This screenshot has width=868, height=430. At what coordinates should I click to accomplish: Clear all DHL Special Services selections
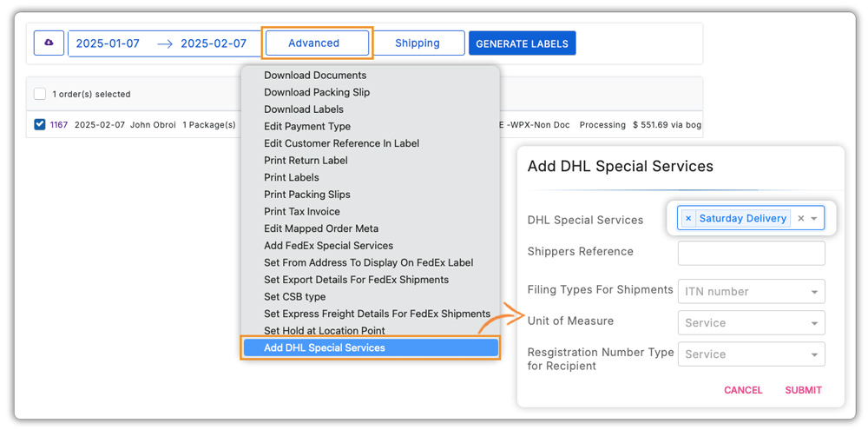[x=800, y=218]
